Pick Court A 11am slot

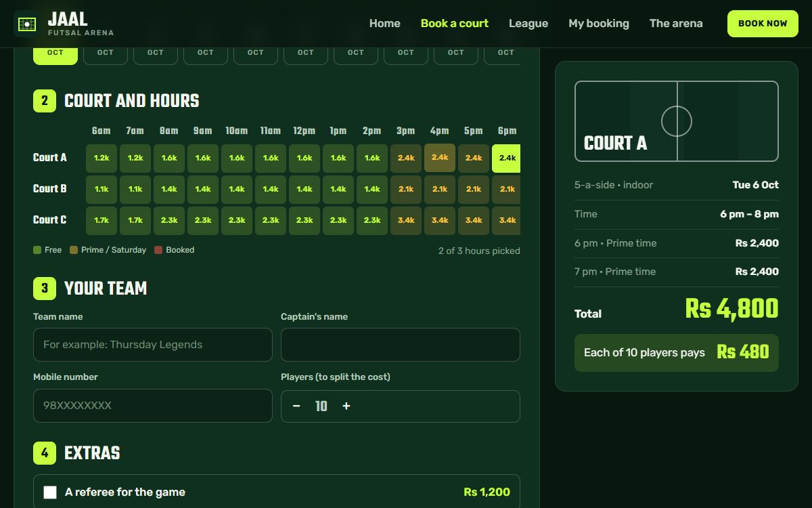pyautogui.click(x=271, y=158)
